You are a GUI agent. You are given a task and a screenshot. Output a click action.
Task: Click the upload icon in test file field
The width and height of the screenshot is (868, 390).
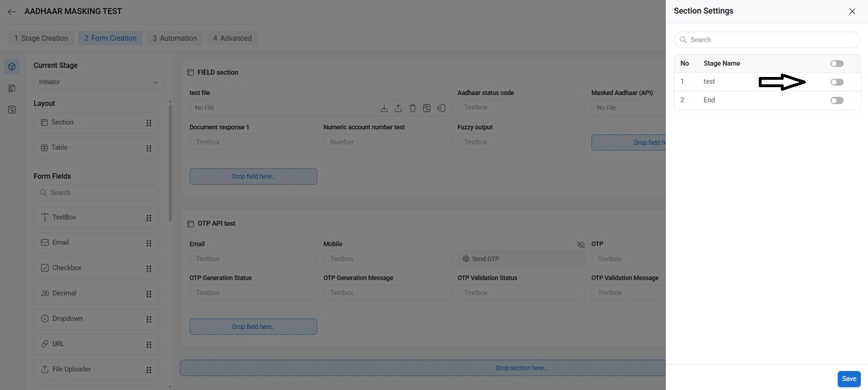tap(398, 108)
